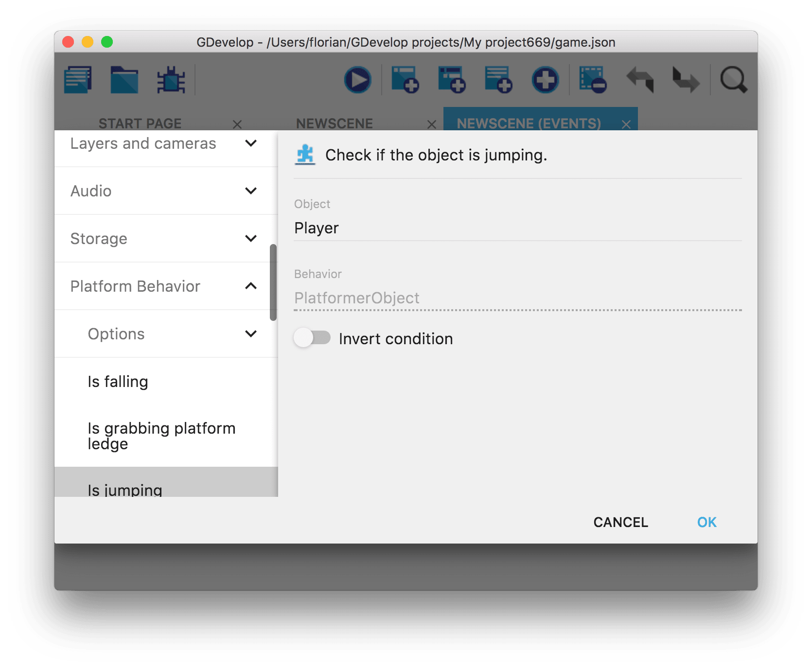812x668 pixels.
Task: Close the NEWSCENE tab
Action: click(432, 124)
